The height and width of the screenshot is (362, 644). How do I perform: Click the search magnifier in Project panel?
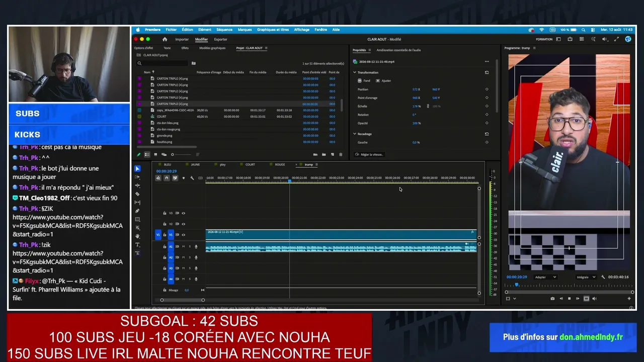[139, 63]
